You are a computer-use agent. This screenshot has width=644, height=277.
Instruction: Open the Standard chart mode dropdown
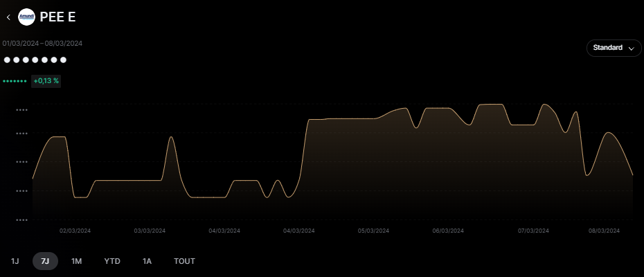tap(614, 48)
